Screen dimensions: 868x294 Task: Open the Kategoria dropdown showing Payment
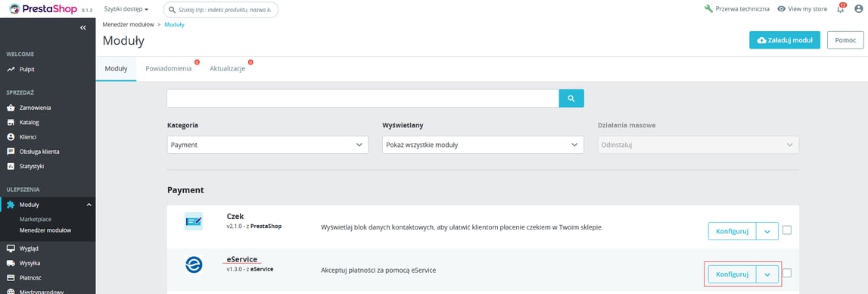tap(267, 145)
